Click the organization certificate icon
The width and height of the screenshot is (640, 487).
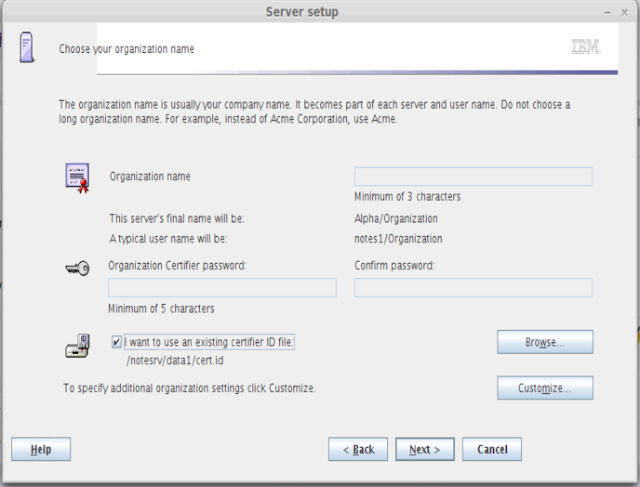click(x=77, y=180)
